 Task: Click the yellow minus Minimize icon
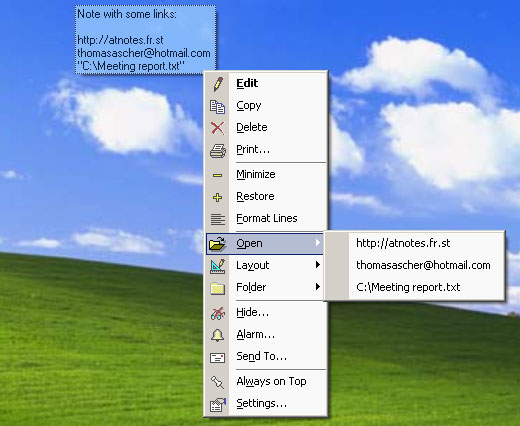217,175
